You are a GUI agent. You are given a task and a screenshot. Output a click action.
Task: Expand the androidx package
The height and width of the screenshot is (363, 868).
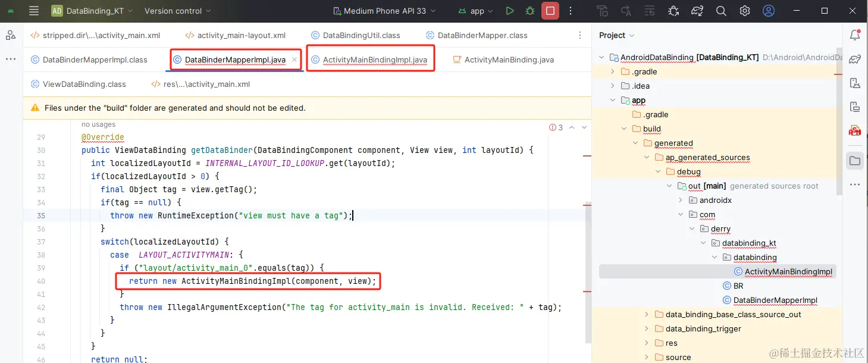click(681, 200)
